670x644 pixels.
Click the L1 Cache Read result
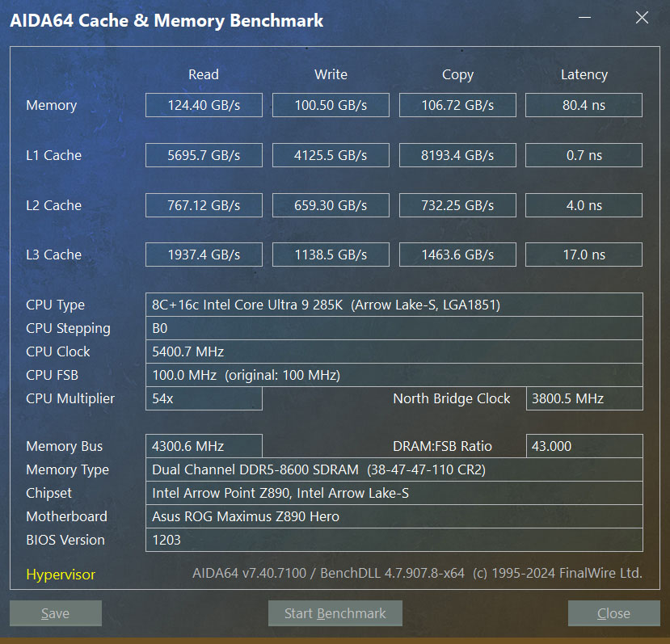204,155
